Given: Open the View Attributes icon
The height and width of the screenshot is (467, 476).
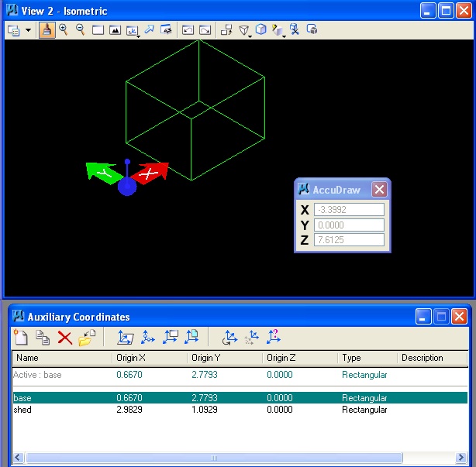Looking at the screenshot, I should coord(14,30).
